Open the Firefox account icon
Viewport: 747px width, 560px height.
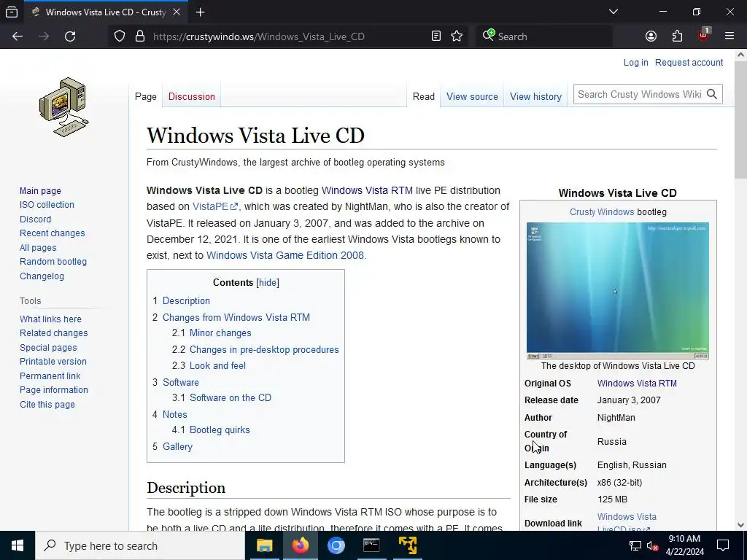tap(651, 36)
